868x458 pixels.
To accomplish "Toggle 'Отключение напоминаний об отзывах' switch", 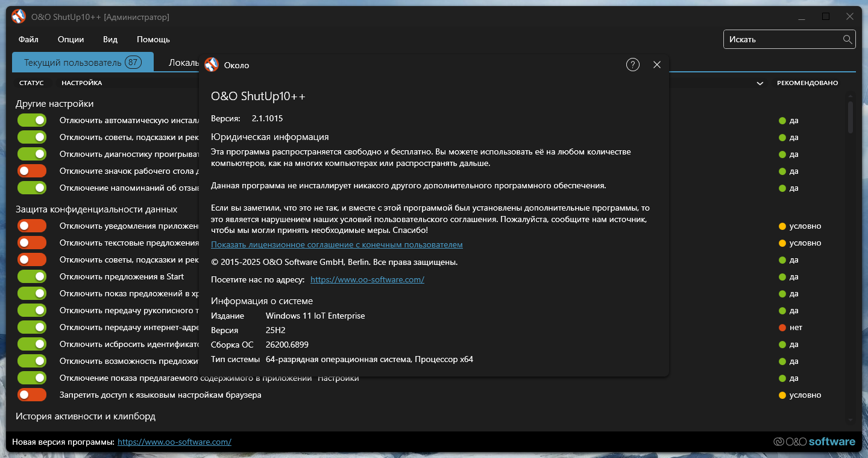I will [32, 188].
